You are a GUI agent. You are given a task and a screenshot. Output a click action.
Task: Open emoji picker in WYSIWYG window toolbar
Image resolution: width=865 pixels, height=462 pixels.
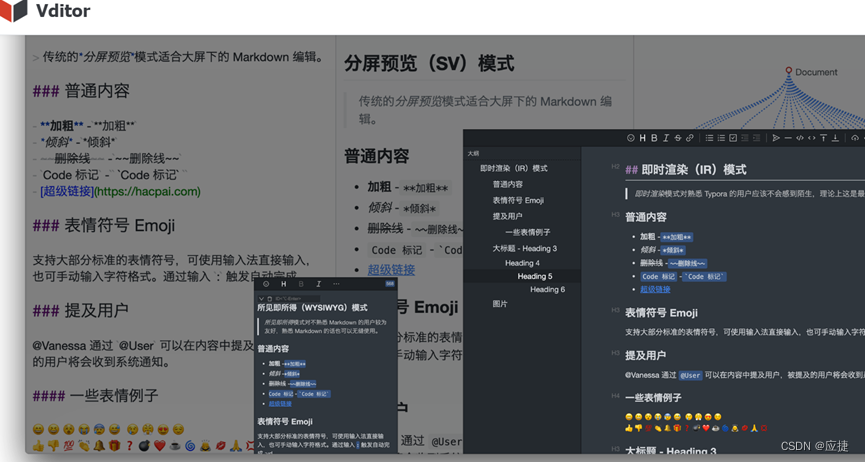click(x=266, y=284)
